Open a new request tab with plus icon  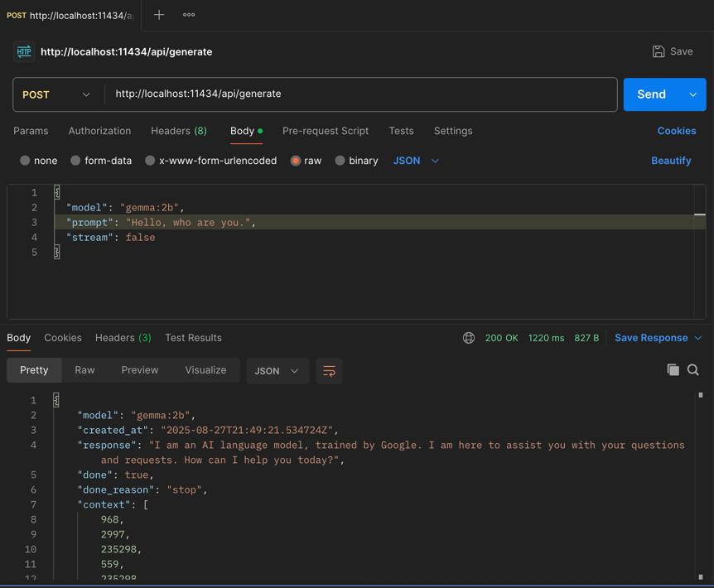pyautogui.click(x=159, y=15)
